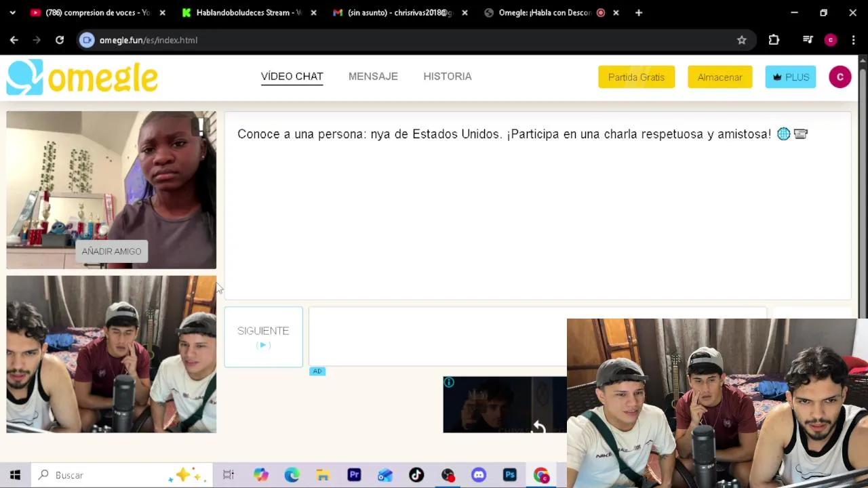The width and height of the screenshot is (868, 488).
Task: Open the Windows Start menu
Action: click(15, 475)
